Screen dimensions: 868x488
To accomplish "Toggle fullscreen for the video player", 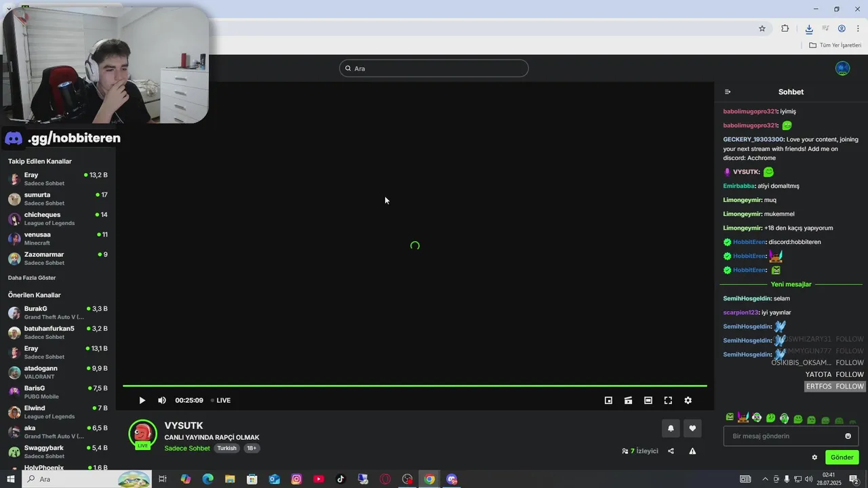I will click(668, 401).
